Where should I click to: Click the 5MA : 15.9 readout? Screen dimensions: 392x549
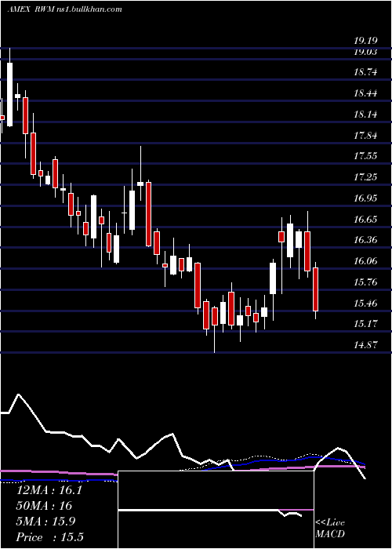click(x=45, y=522)
